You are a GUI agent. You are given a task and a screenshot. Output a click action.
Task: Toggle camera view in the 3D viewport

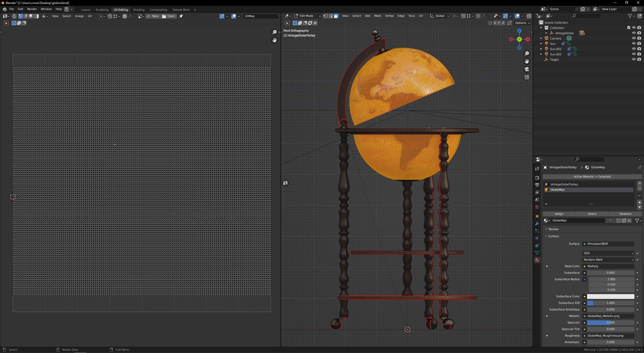pos(526,69)
